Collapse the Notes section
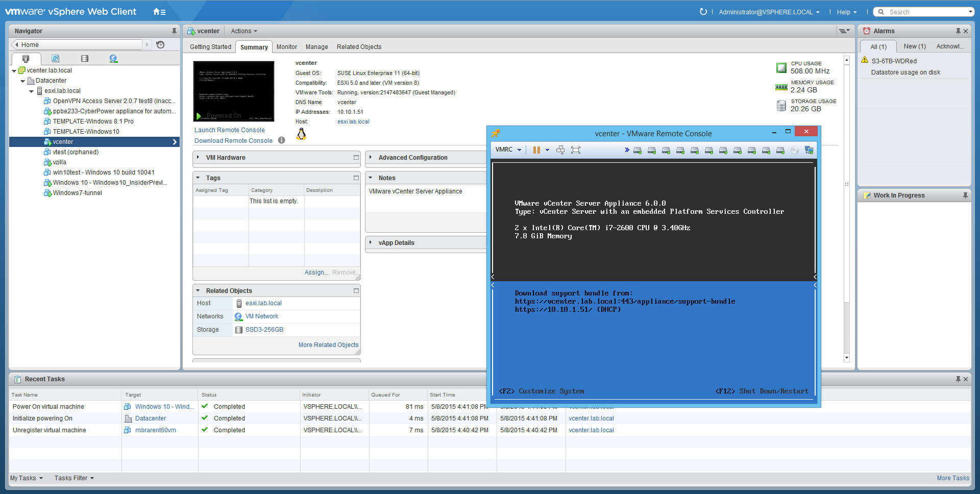The width and height of the screenshot is (980, 494). coord(371,178)
